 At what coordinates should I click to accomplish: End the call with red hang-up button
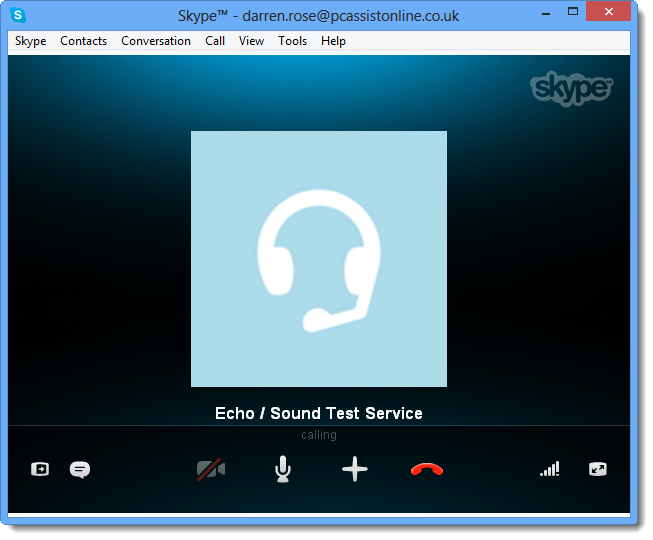click(x=427, y=470)
